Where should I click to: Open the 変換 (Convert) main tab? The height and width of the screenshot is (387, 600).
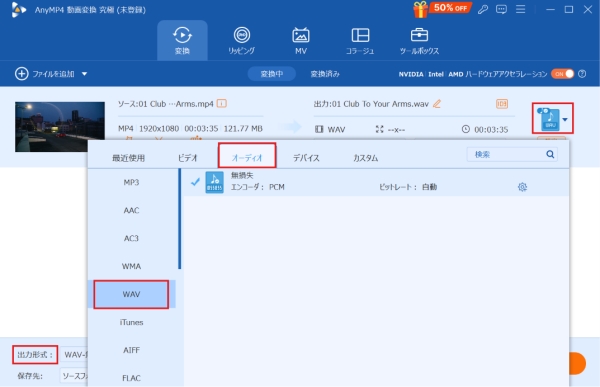182,41
